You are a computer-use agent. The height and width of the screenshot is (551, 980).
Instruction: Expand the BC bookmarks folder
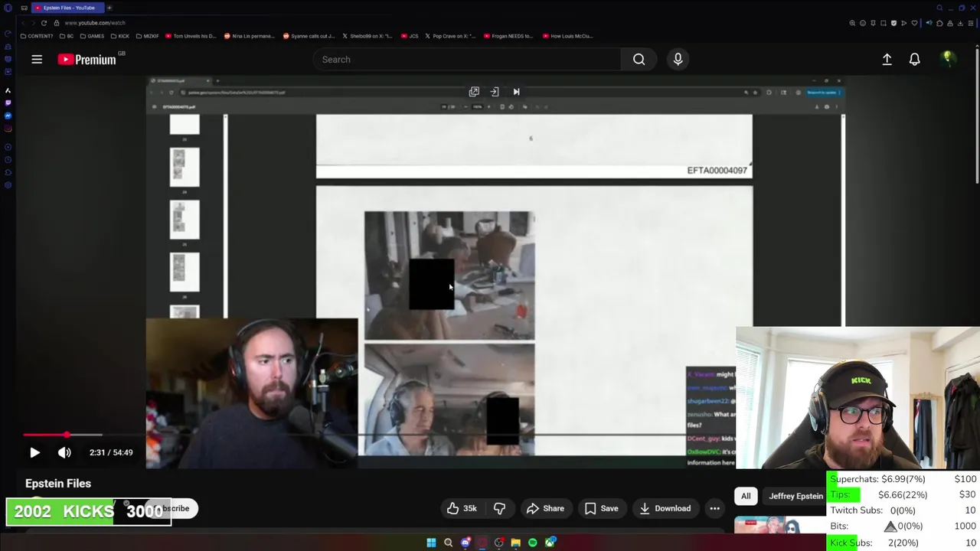[67, 36]
